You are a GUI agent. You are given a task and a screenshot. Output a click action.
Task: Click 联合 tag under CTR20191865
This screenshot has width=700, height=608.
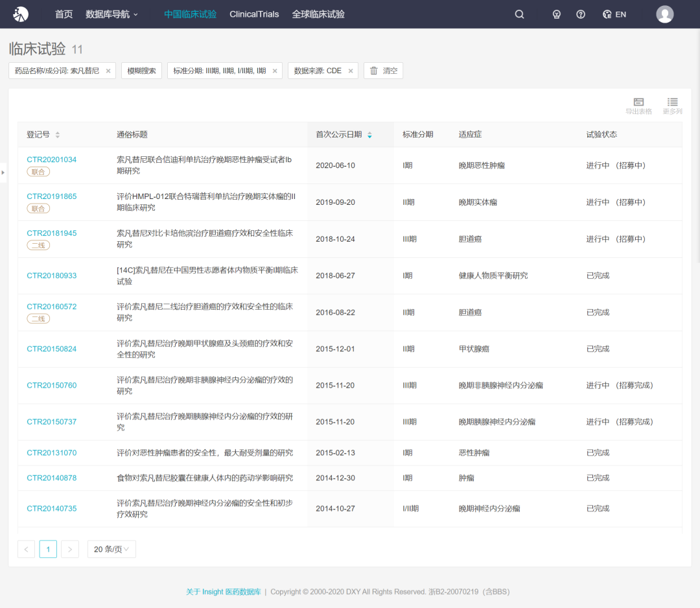[x=38, y=209]
